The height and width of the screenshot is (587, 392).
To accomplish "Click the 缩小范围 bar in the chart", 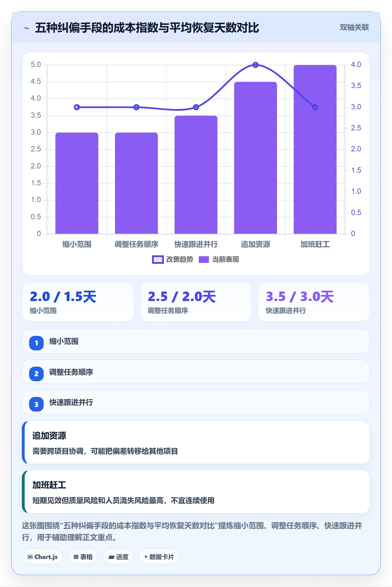I will point(77,183).
